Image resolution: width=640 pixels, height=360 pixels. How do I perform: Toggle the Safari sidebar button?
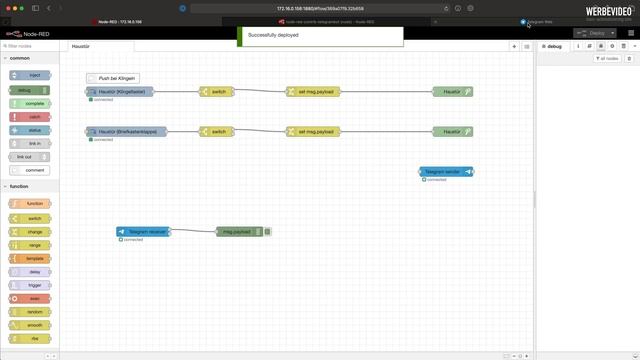(36, 8)
